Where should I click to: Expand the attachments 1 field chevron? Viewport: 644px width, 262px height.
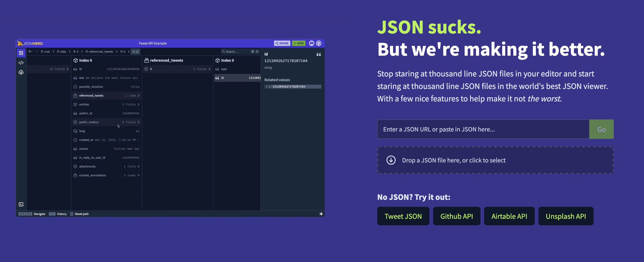139,167
